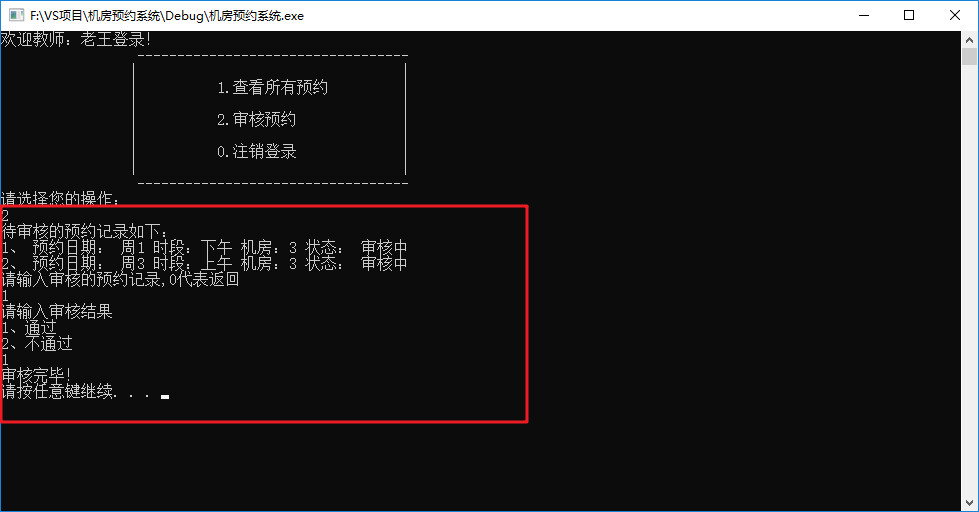The width and height of the screenshot is (979, 512).
Task: Click menu line 0.注销登录
Action: click(x=257, y=151)
